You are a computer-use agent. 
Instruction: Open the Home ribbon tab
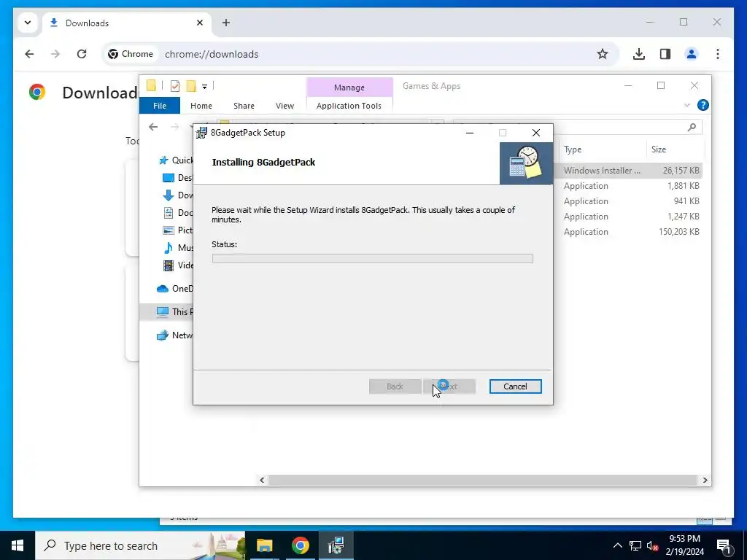[201, 106]
